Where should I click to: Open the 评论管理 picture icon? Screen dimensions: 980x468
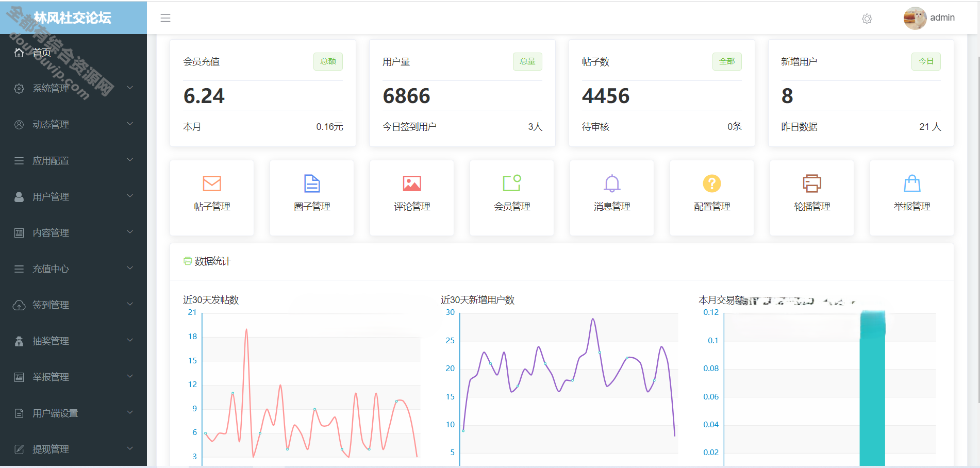coord(412,183)
